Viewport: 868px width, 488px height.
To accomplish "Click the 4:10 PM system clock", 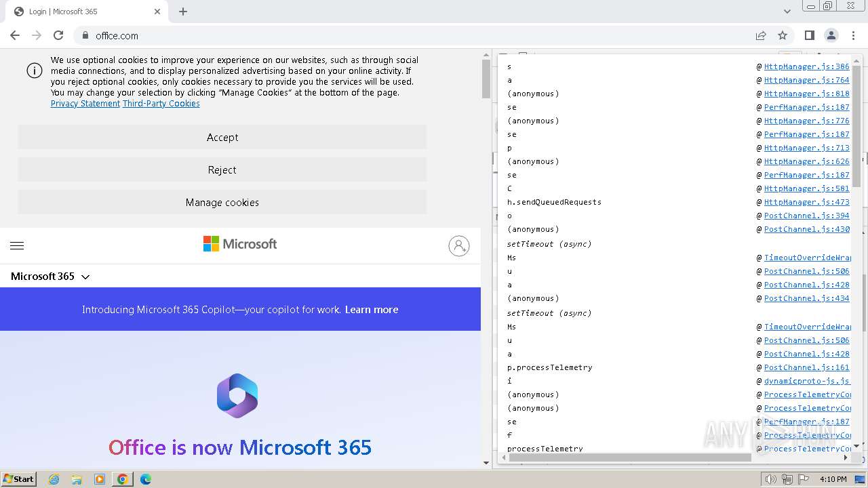I will [x=833, y=479].
